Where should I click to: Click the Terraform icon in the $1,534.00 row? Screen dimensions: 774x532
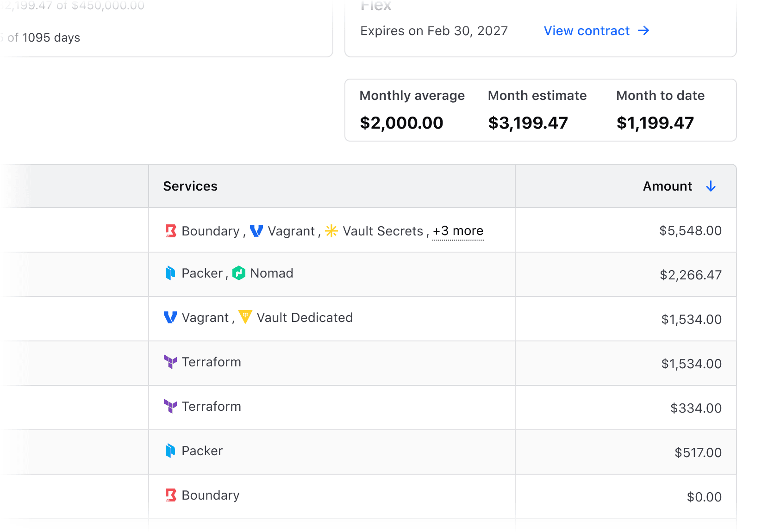coord(170,362)
